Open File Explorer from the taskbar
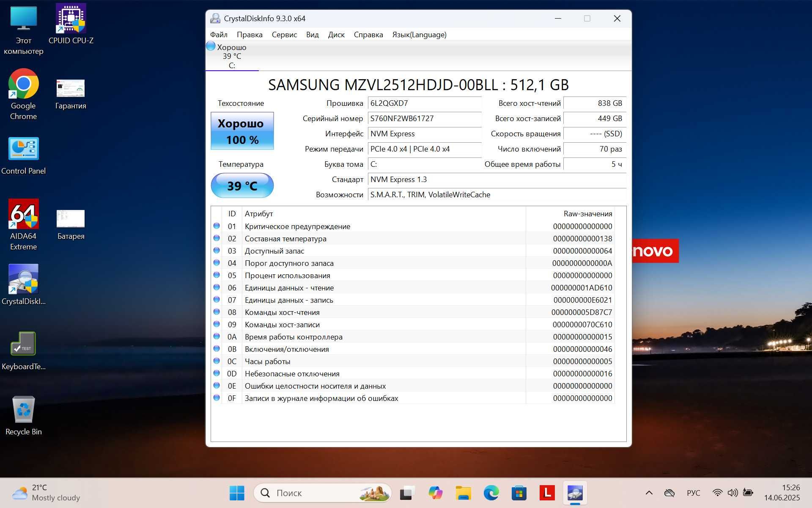 (463, 493)
